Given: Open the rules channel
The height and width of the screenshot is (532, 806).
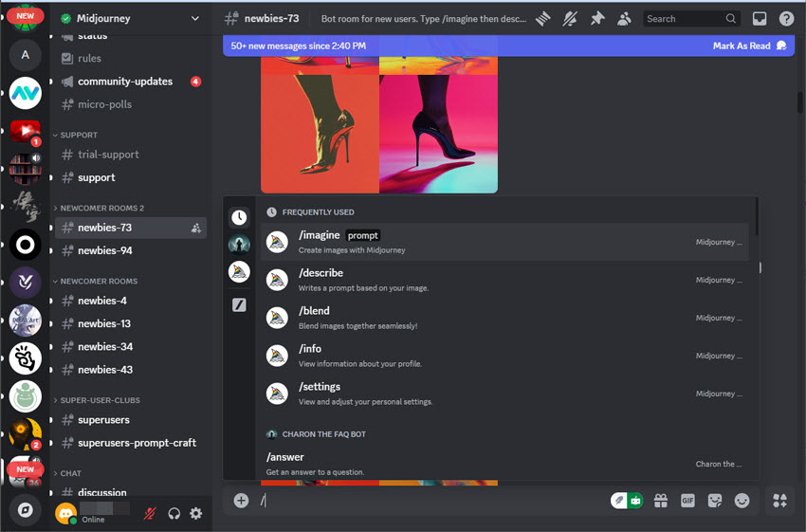Looking at the screenshot, I should pyautogui.click(x=130, y=58).
